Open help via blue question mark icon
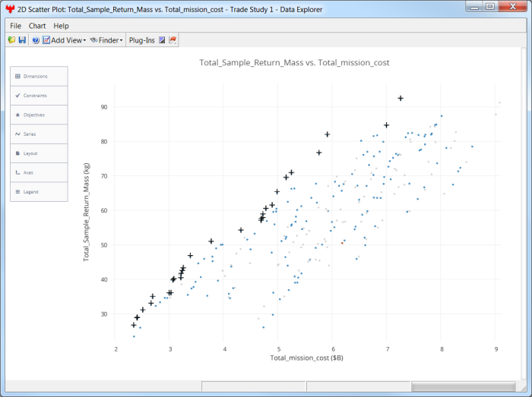The width and height of the screenshot is (532, 397). pos(36,40)
